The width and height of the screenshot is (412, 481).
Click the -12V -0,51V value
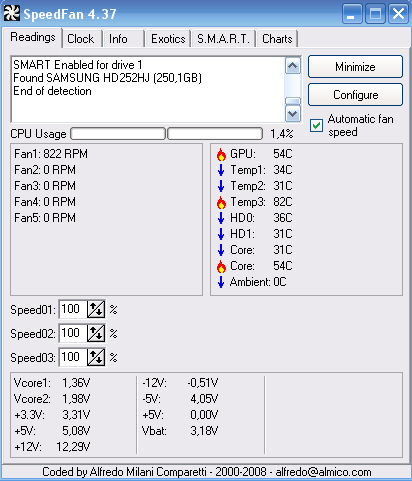(203, 383)
